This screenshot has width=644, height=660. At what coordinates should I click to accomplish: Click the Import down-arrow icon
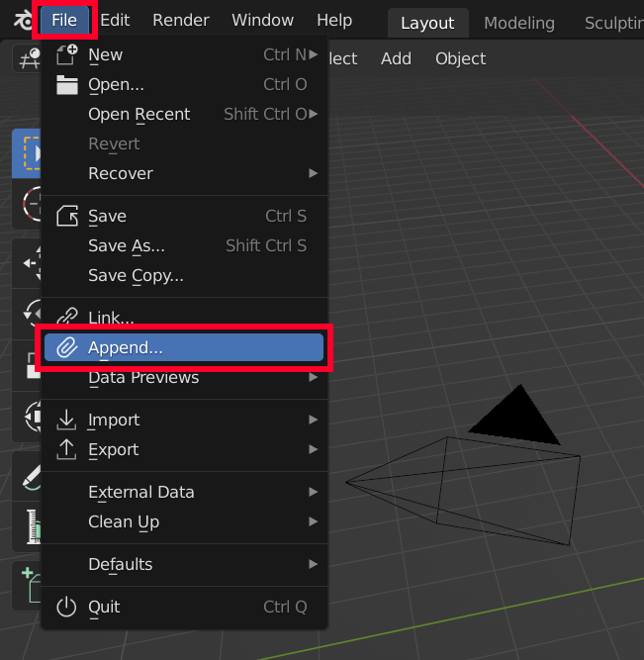66,420
